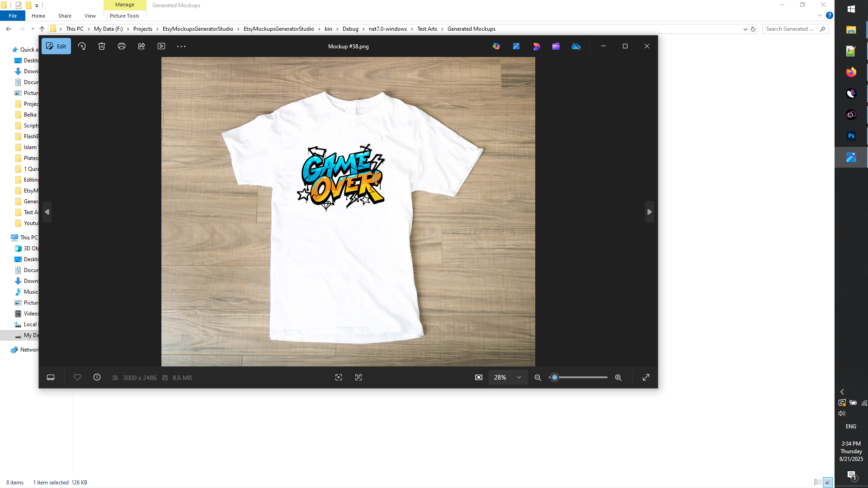This screenshot has width=868, height=488.
Task: Perform visual search on the image
Action: (339, 377)
